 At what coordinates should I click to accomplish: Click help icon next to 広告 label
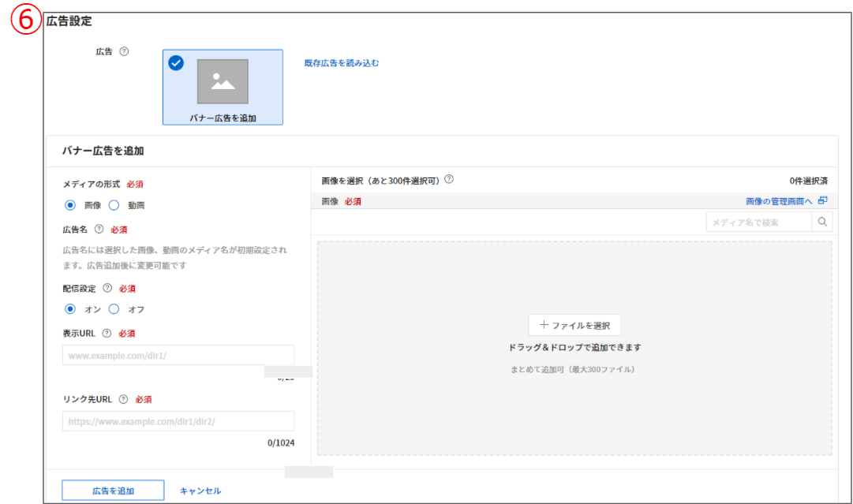click(x=124, y=51)
